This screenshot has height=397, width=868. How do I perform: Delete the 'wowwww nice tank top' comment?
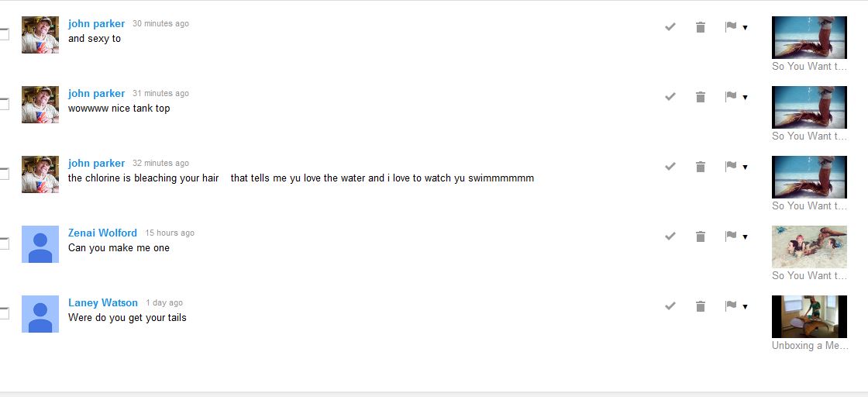(x=701, y=97)
